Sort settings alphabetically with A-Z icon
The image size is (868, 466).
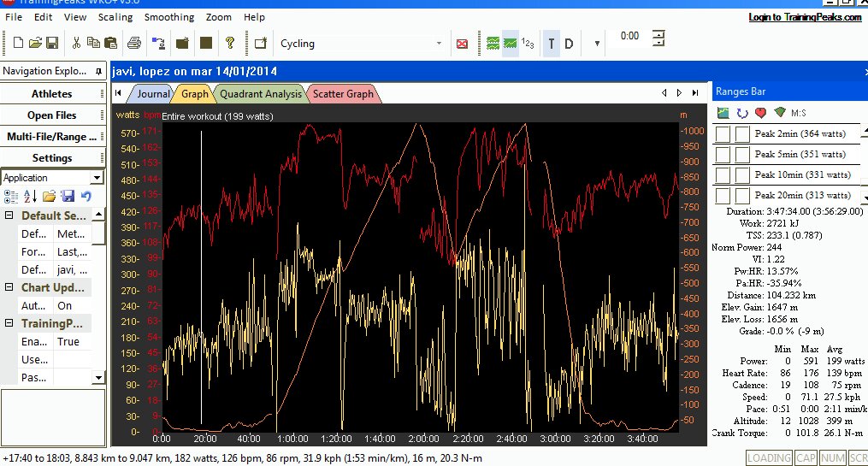[29, 197]
